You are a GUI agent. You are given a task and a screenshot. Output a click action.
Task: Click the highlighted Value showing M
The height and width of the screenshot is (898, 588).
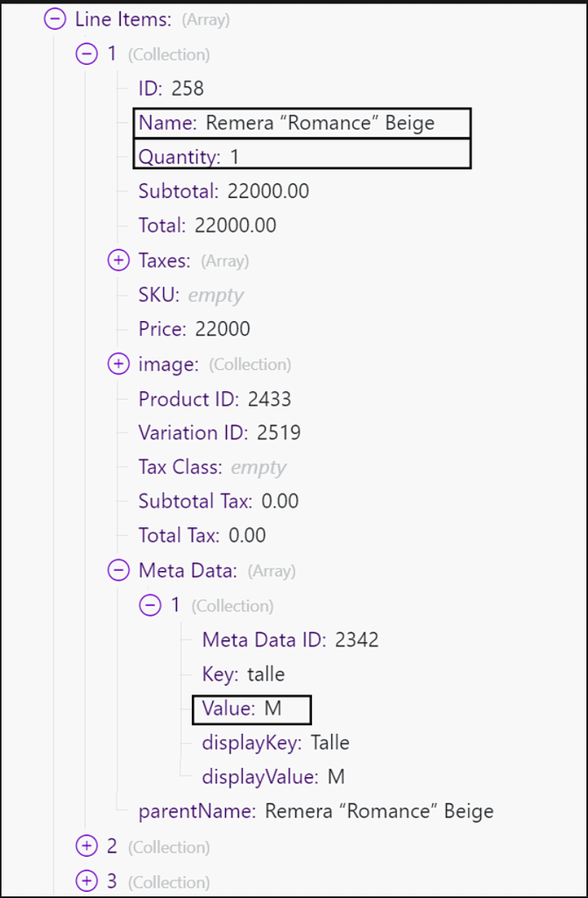[x=251, y=709]
